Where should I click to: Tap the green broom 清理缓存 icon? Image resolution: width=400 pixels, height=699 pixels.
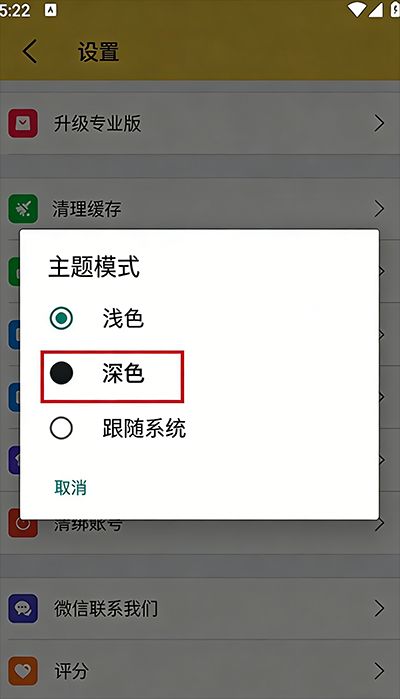click(23, 208)
